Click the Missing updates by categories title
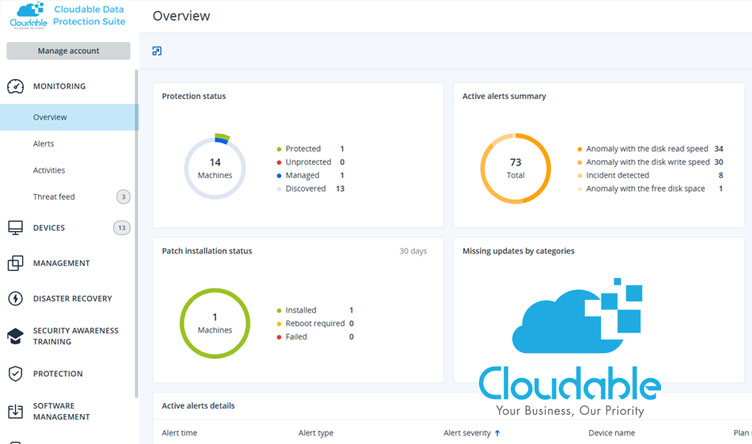 coord(518,251)
